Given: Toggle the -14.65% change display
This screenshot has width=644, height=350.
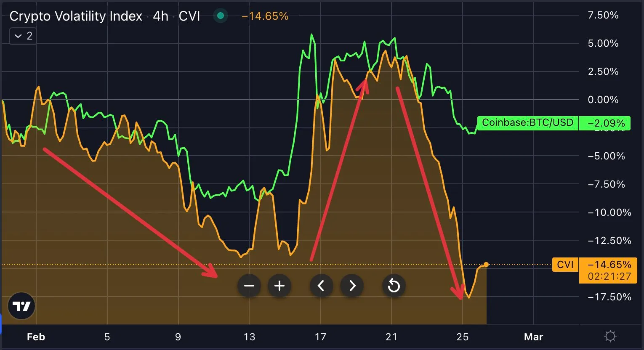Looking at the screenshot, I should point(265,16).
